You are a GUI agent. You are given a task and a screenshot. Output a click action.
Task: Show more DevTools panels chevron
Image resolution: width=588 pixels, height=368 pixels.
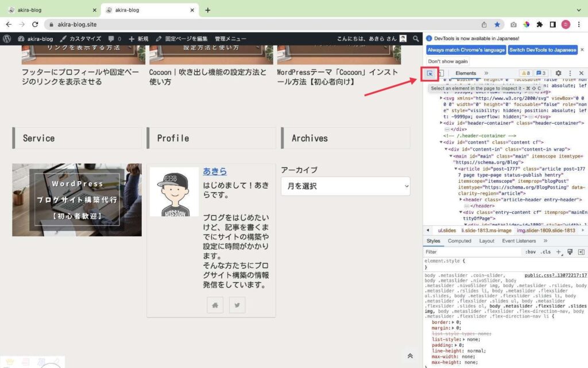pos(486,73)
